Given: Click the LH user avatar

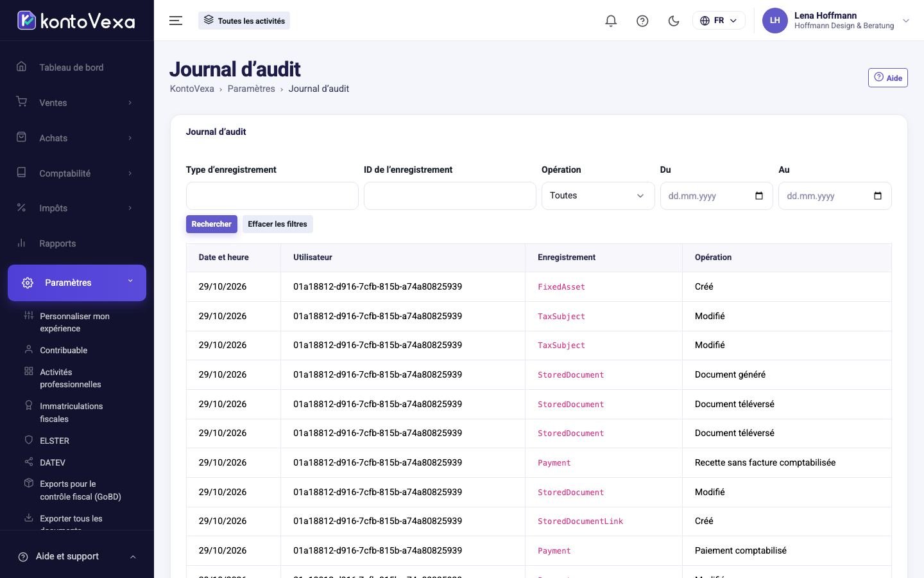Looking at the screenshot, I should pos(774,21).
